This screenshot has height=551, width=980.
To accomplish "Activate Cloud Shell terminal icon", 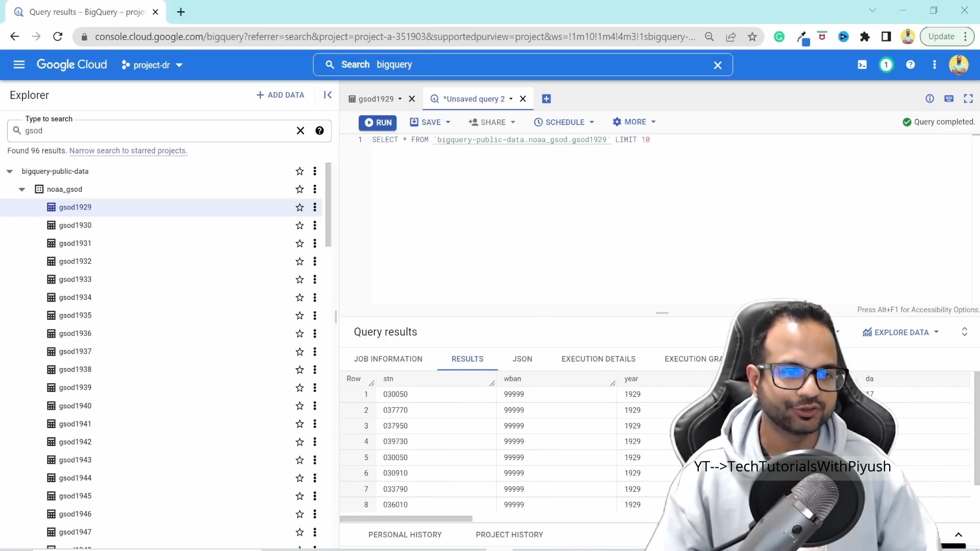I will (x=862, y=65).
